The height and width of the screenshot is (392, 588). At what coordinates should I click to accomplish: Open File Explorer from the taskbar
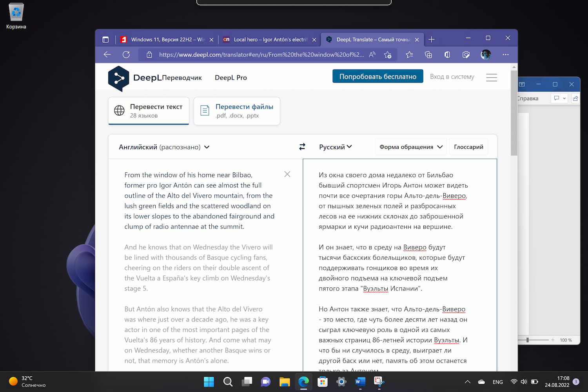coord(285,381)
